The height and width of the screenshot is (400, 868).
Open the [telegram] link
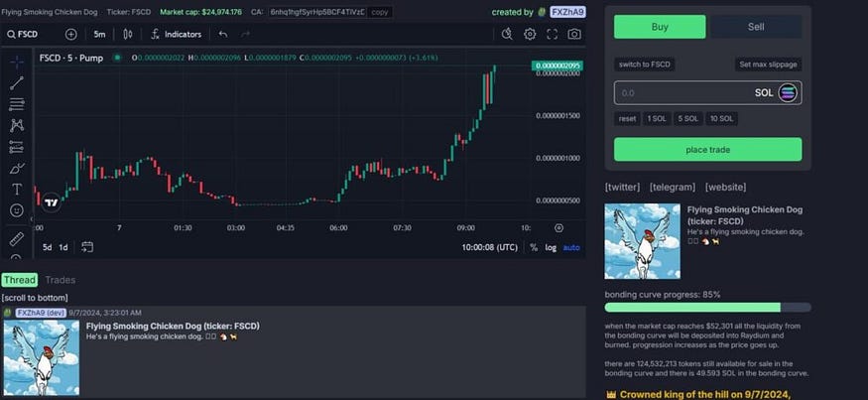[x=672, y=188]
